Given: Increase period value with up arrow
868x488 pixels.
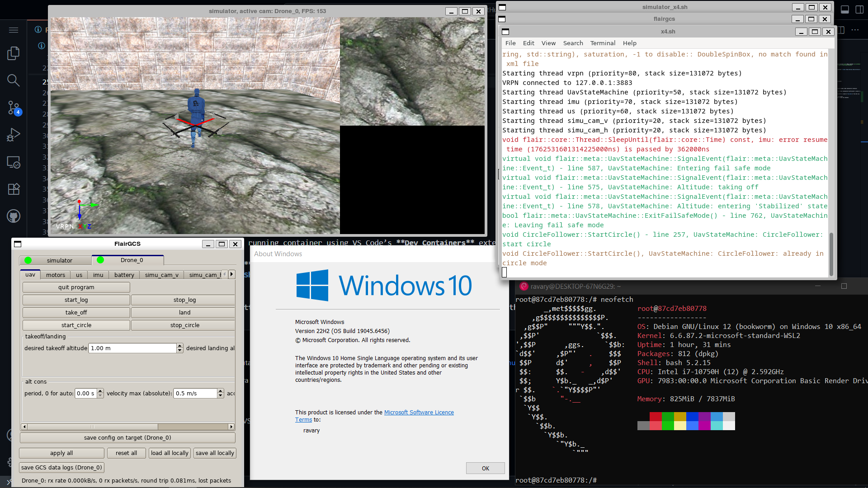Looking at the screenshot, I should (100, 391).
